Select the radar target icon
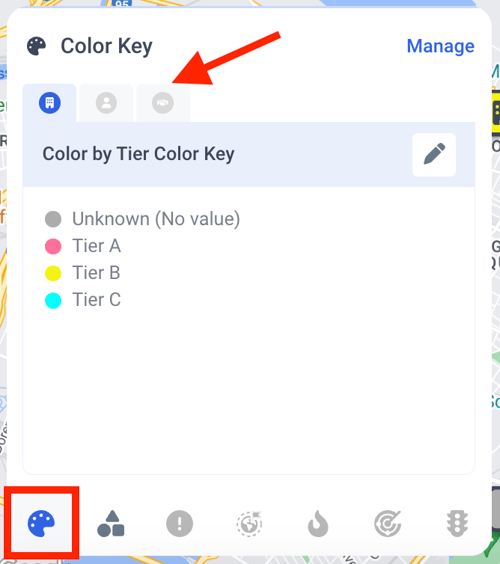This screenshot has height=564, width=500. (x=388, y=523)
